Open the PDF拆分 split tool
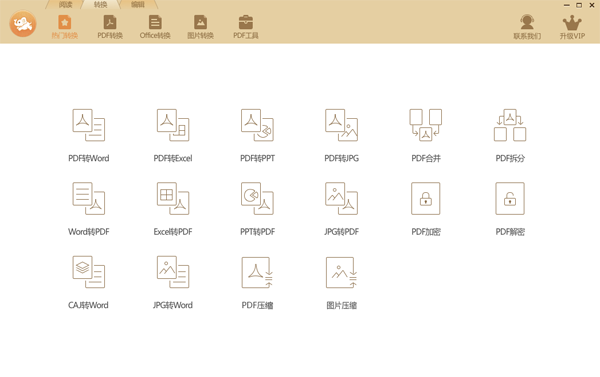This screenshot has width=600, height=377. 510,125
